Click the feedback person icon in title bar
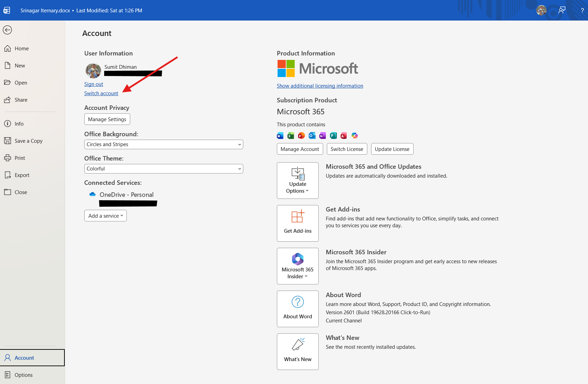 pyautogui.click(x=562, y=10)
